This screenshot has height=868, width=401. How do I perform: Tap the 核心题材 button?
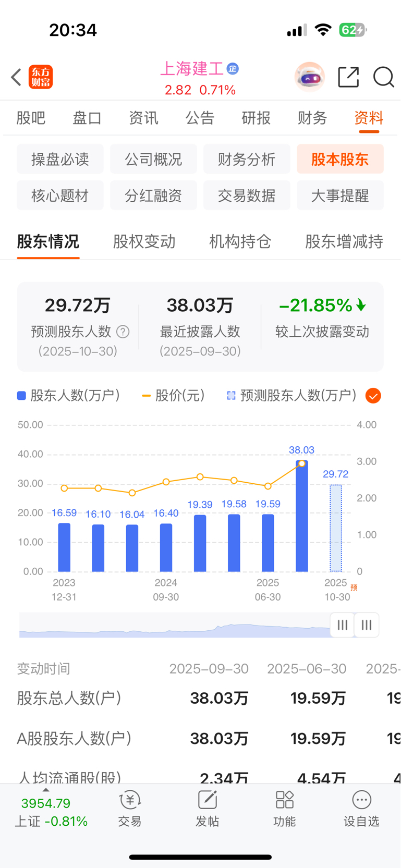click(60, 195)
